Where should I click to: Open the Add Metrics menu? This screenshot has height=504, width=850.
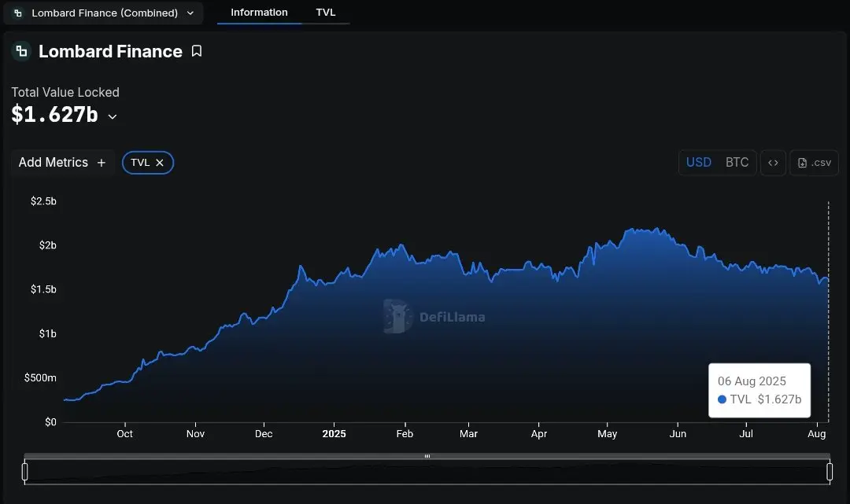[x=62, y=163]
